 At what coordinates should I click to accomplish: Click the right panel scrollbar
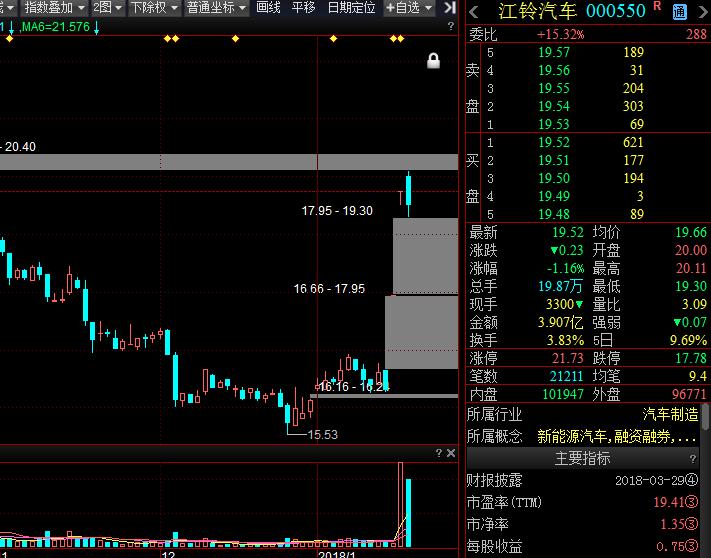click(705, 417)
